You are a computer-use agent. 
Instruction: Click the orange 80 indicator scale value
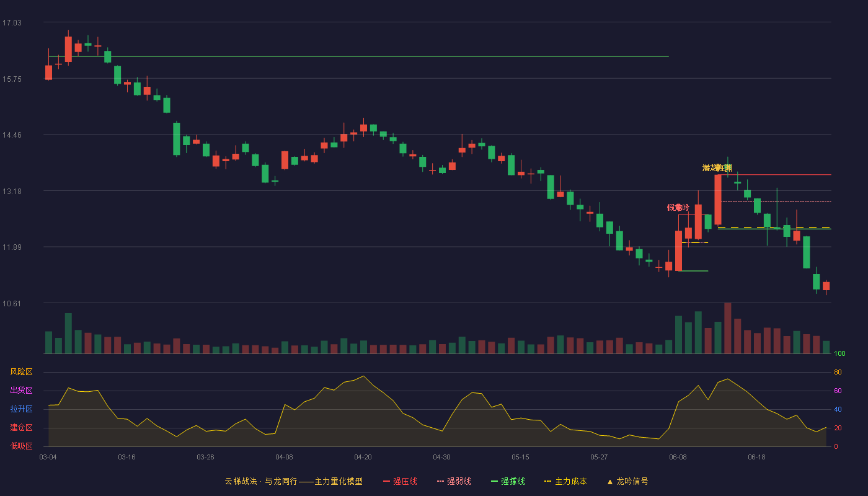(x=838, y=373)
